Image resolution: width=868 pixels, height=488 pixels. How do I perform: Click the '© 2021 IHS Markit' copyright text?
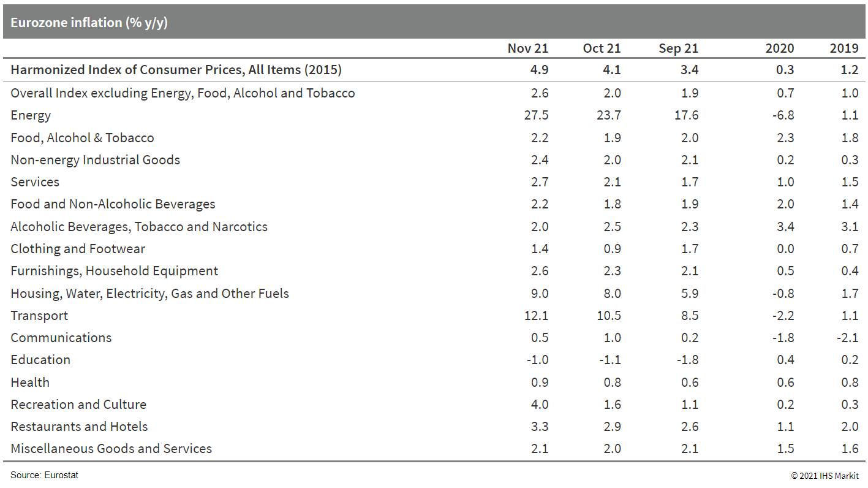click(825, 476)
